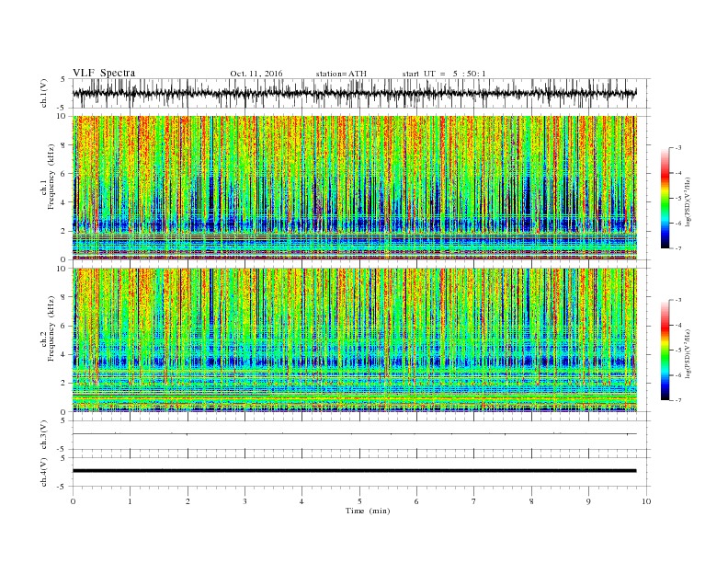This screenshot has width=728, height=563.
Task: Click the "ch.4(V)" axis label
Action: coord(44,472)
